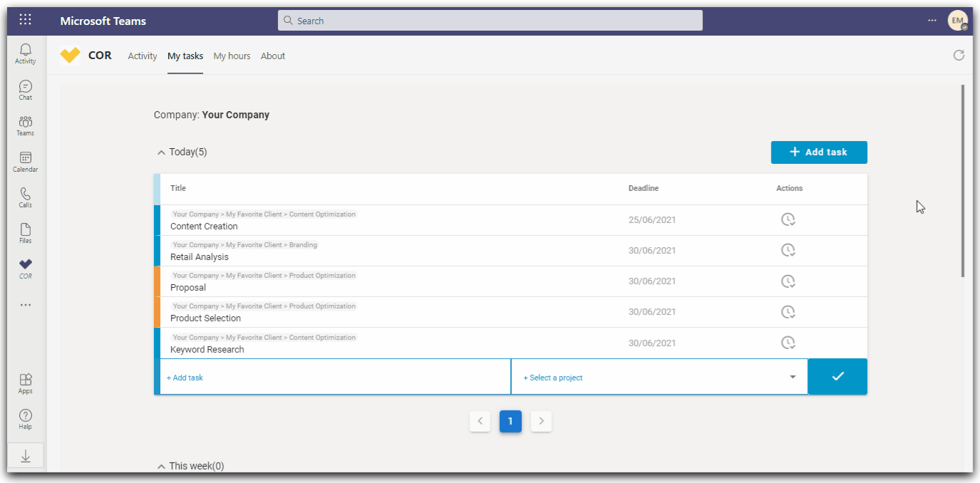Open Calendar in the left sidebar
This screenshot has width=980, height=483.
[26, 162]
